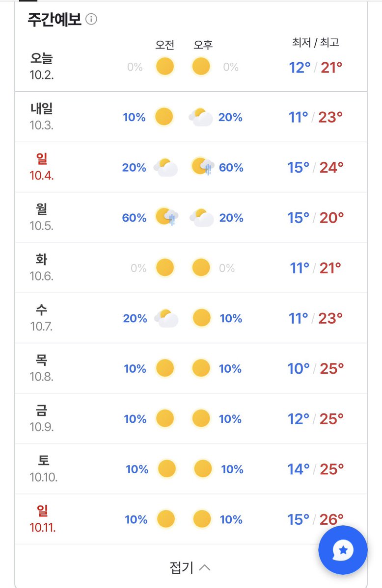
Task: Click the info icon beside 주간예보
Action: [x=91, y=19]
